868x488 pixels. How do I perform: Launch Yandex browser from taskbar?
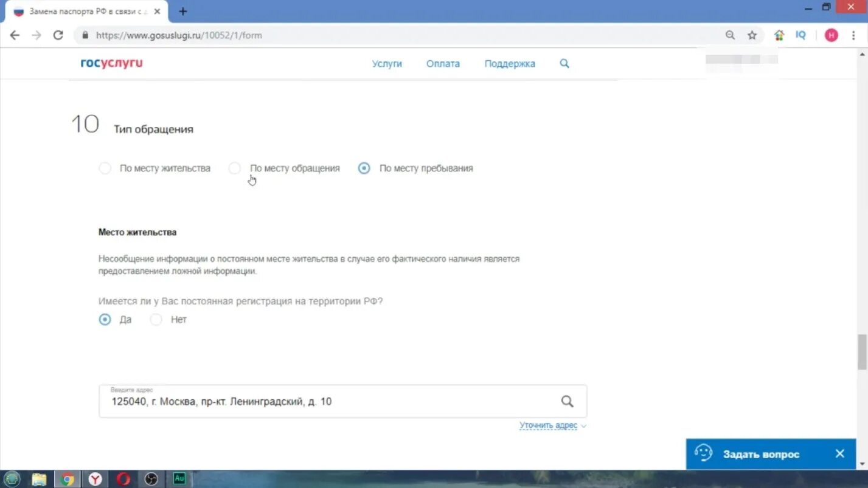click(x=95, y=479)
